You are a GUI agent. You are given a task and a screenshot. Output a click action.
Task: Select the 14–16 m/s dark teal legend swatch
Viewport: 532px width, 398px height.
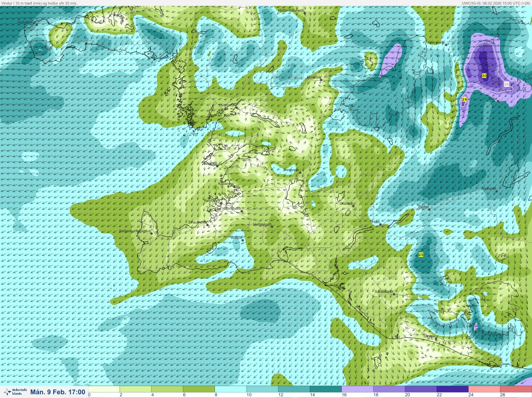[x=326, y=389]
